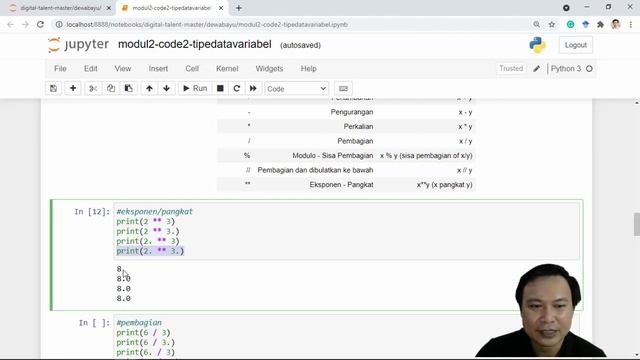Open a new browser tab
Screen dimensions: 640x360
(239, 8)
